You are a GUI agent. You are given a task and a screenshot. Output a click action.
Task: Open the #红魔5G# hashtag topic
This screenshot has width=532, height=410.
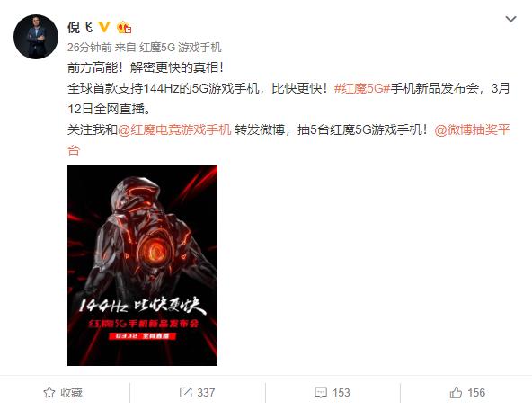point(361,88)
